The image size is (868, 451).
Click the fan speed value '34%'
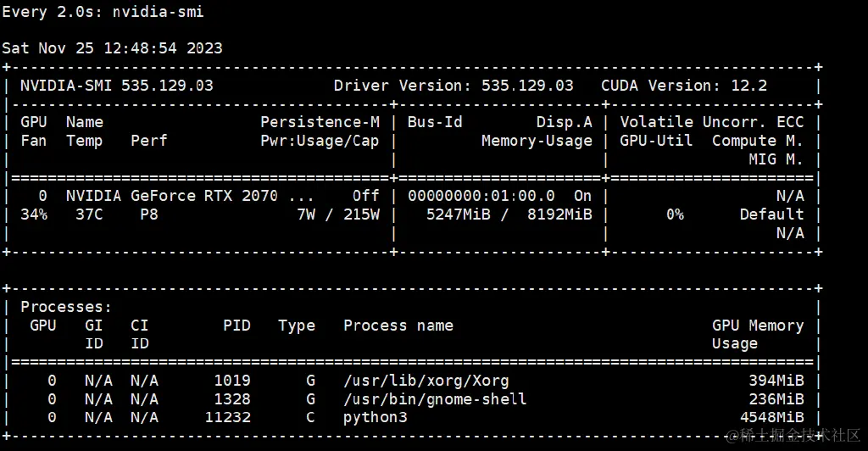pyautogui.click(x=34, y=214)
